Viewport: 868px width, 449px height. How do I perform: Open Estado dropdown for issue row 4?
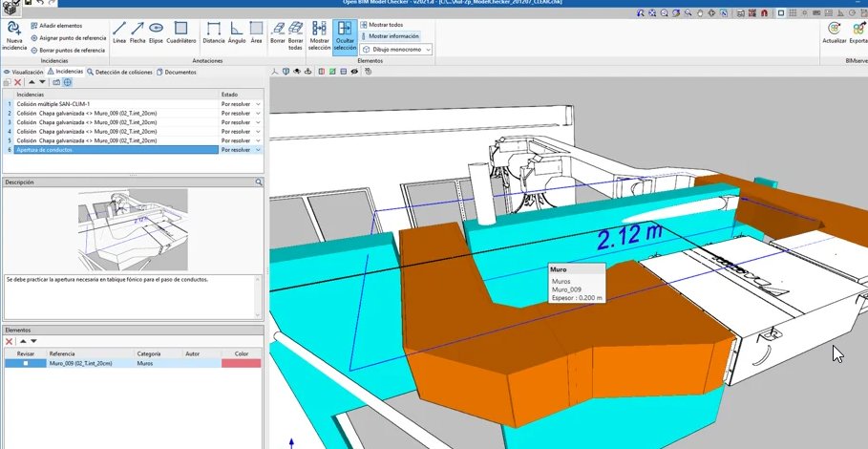[x=258, y=131]
